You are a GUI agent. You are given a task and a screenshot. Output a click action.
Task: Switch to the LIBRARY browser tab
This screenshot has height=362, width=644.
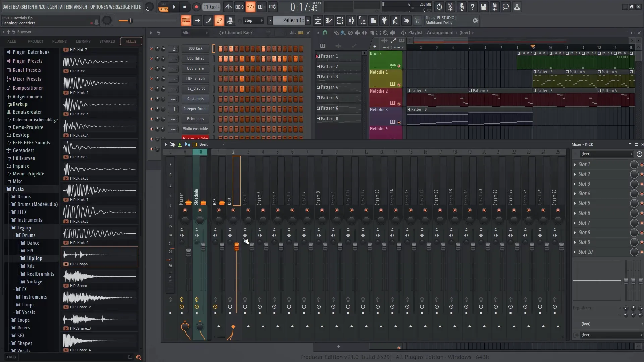coord(83,42)
